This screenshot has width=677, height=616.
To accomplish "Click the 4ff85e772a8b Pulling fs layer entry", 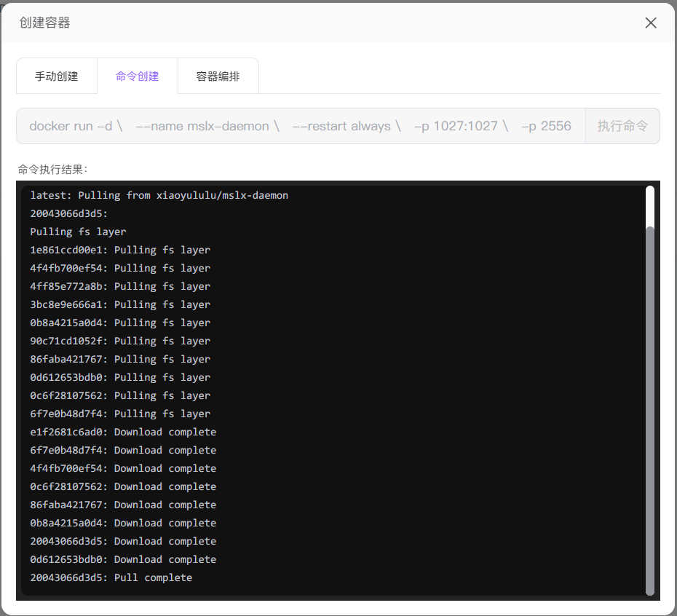I will click(120, 286).
